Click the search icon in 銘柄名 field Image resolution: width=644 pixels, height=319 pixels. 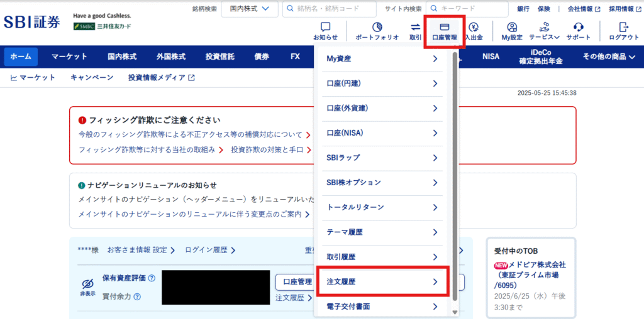(x=290, y=8)
